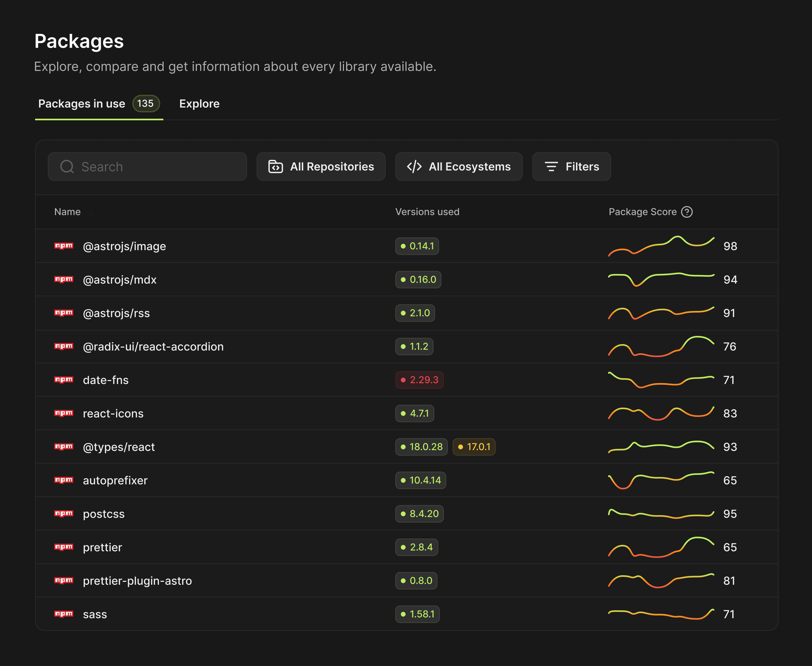Switch to the Explore tab
Image resolution: width=812 pixels, height=666 pixels.
(x=199, y=104)
